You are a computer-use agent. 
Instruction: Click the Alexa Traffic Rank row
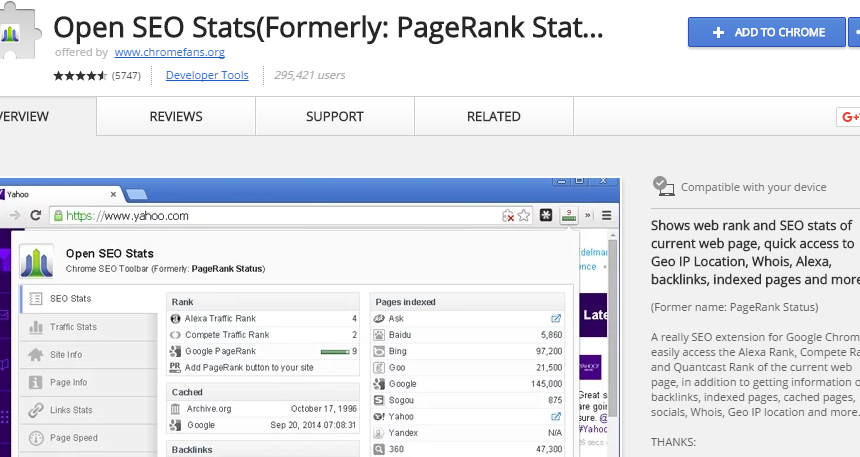pyautogui.click(x=263, y=318)
